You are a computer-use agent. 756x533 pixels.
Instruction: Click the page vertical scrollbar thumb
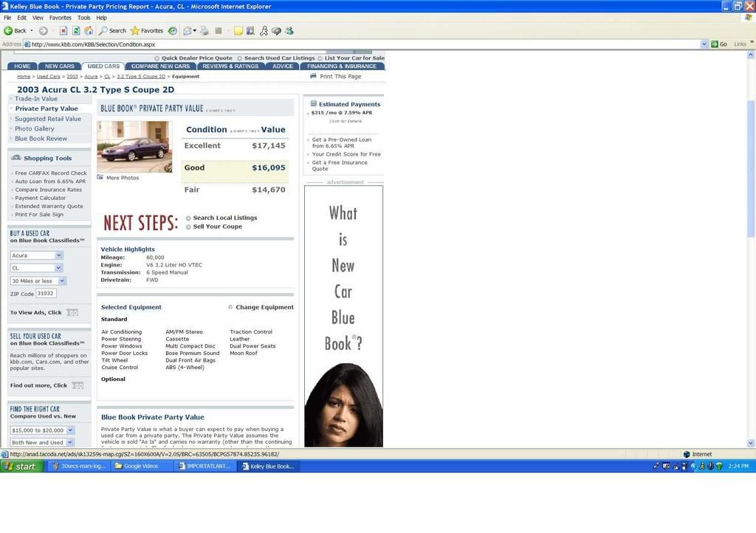[751, 168]
